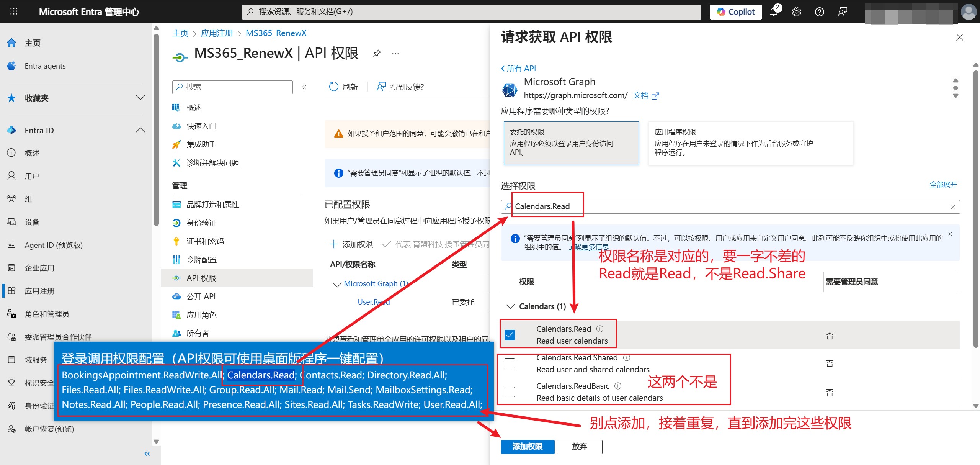Check the Calendars.ReadBasic permission checkbox
The image size is (980, 465).
510,392
